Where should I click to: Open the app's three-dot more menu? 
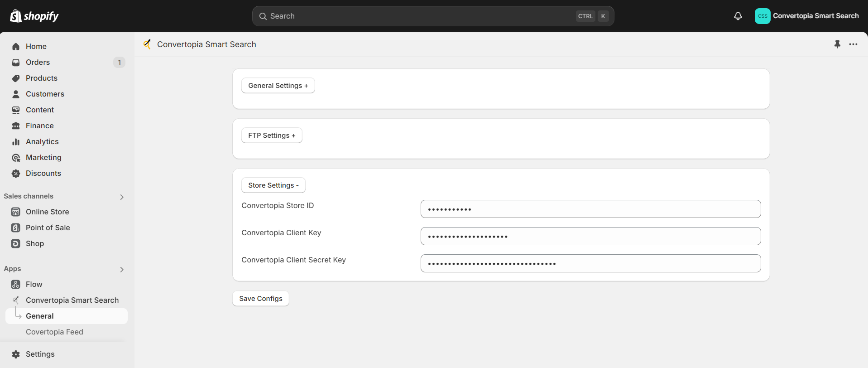coord(854,44)
